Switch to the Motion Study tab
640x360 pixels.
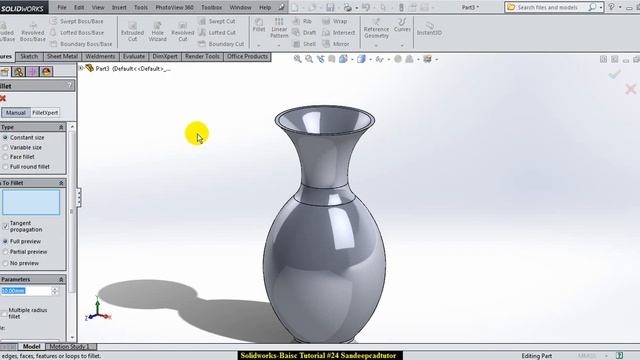(x=68, y=347)
